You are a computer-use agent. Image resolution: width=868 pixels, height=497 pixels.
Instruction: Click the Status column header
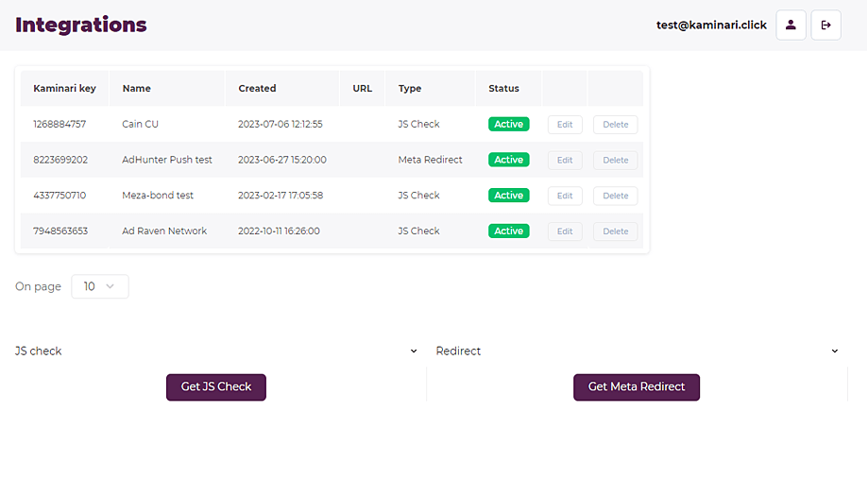[503, 89]
